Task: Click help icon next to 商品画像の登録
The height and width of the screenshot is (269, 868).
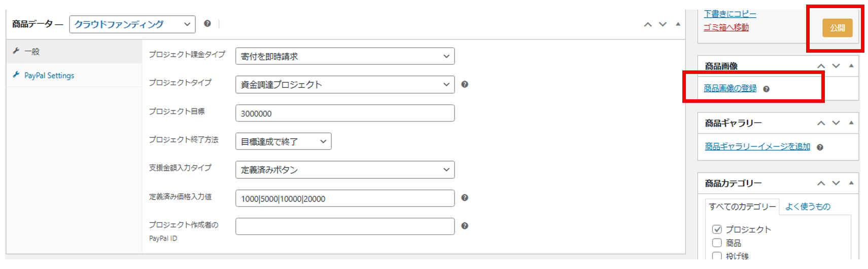Action: click(x=766, y=89)
